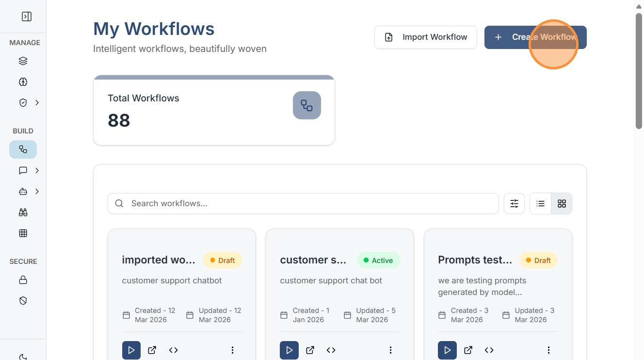Viewport: 644px width, 360px height.
Task: Open more options for customer support workflow
Action: tap(390, 350)
